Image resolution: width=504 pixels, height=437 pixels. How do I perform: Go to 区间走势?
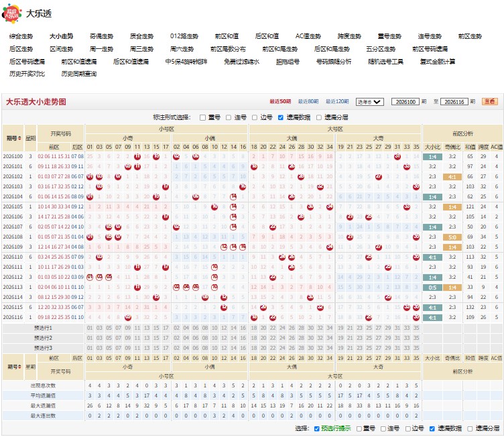62,49
